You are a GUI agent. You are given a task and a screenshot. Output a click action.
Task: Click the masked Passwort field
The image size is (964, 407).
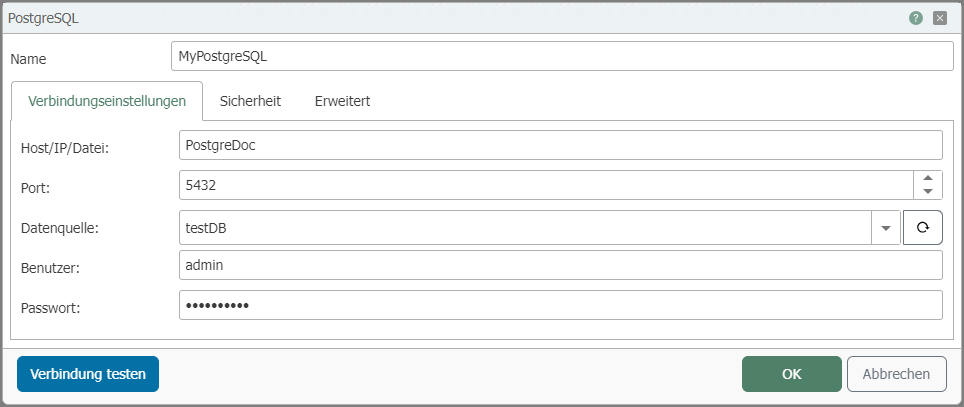(560, 305)
